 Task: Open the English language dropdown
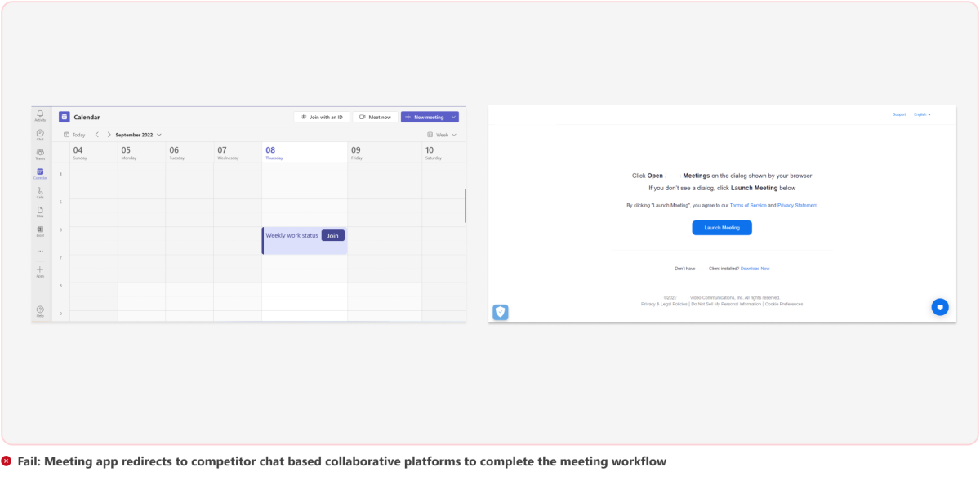click(920, 114)
